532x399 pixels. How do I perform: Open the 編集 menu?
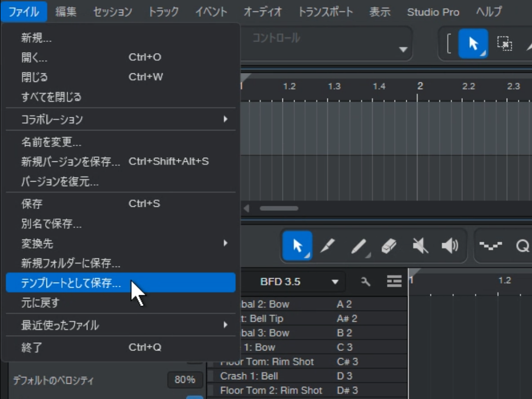[x=65, y=12]
